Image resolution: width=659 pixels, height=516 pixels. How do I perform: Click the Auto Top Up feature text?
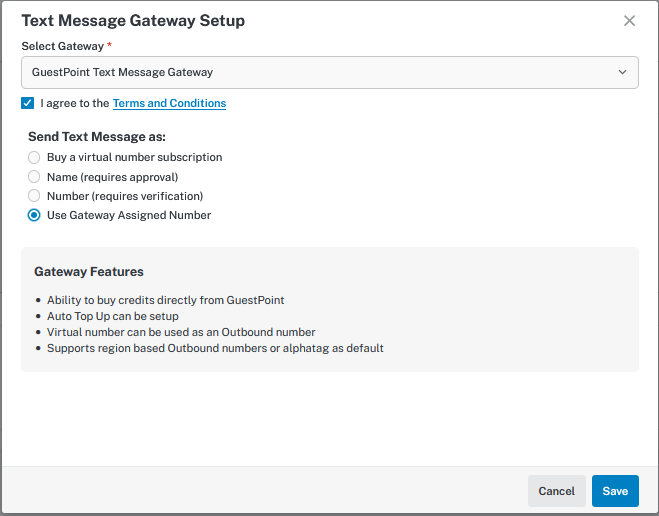pos(112,316)
